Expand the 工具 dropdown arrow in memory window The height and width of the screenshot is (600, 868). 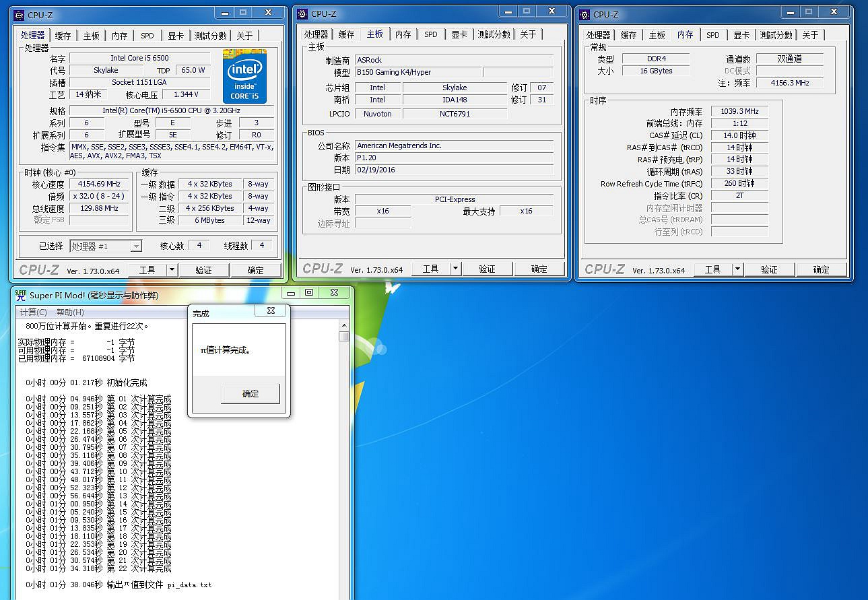click(737, 269)
